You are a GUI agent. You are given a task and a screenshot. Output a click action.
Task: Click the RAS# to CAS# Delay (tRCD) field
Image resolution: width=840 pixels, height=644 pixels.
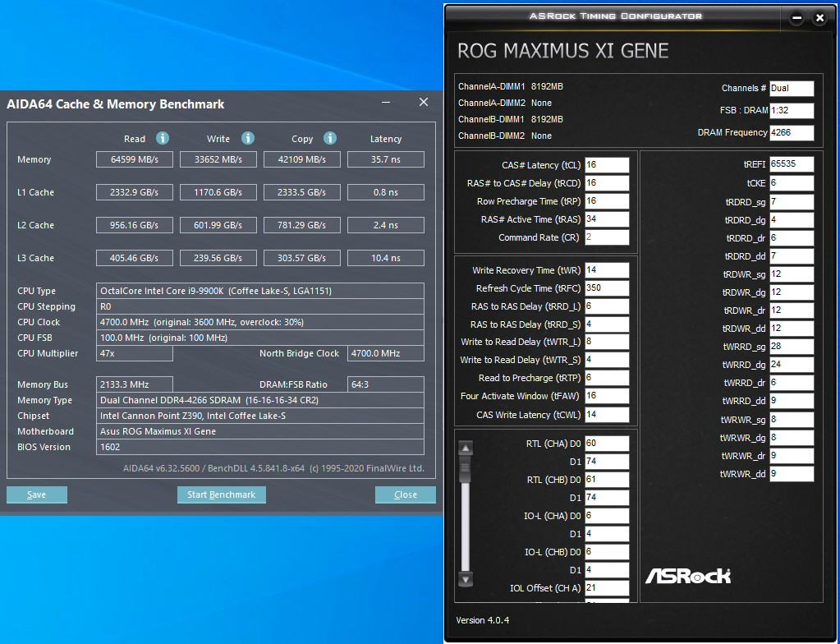click(x=607, y=183)
